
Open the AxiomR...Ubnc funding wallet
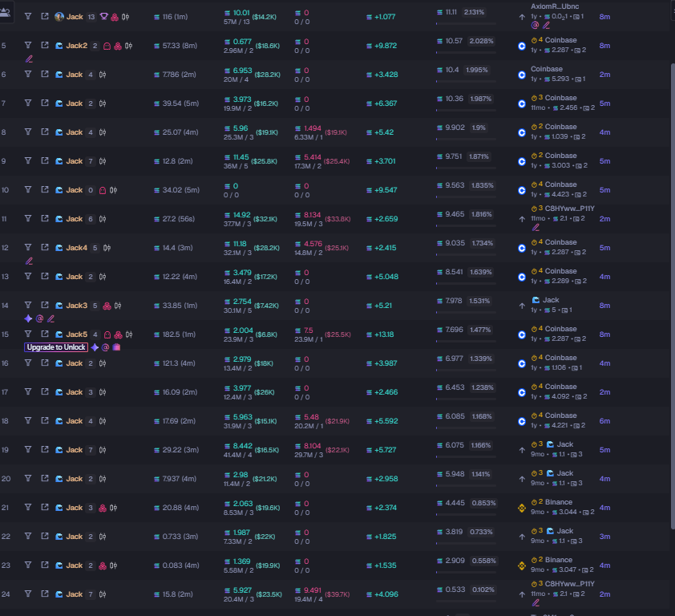coord(555,6)
